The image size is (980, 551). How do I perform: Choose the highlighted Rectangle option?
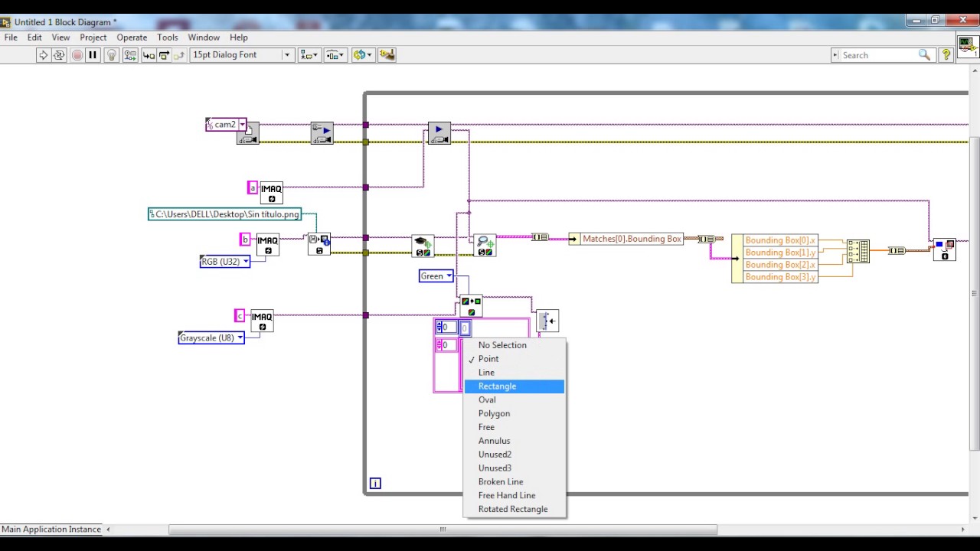click(514, 386)
